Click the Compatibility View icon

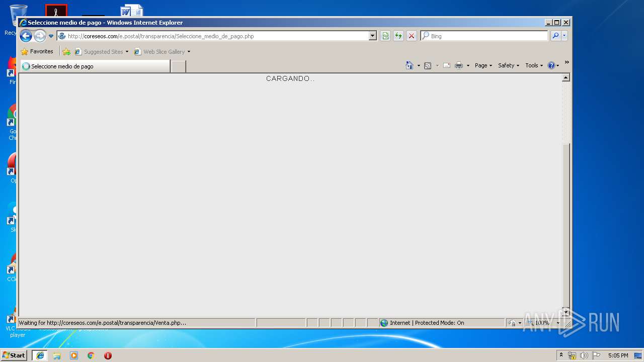(x=385, y=36)
